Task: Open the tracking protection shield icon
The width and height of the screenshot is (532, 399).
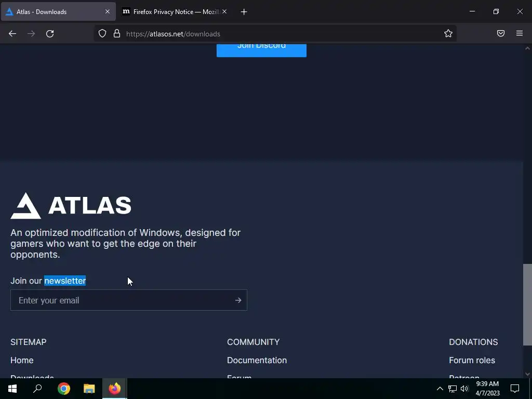Action: pyautogui.click(x=102, y=33)
